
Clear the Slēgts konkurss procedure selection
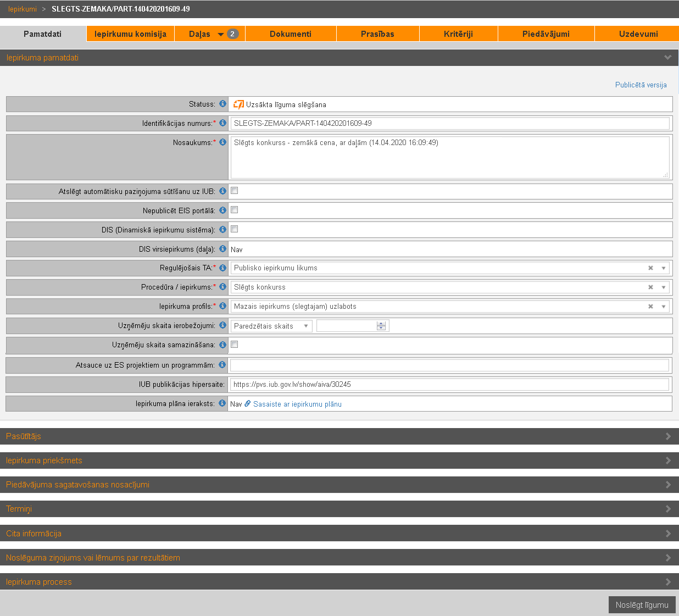(x=650, y=287)
